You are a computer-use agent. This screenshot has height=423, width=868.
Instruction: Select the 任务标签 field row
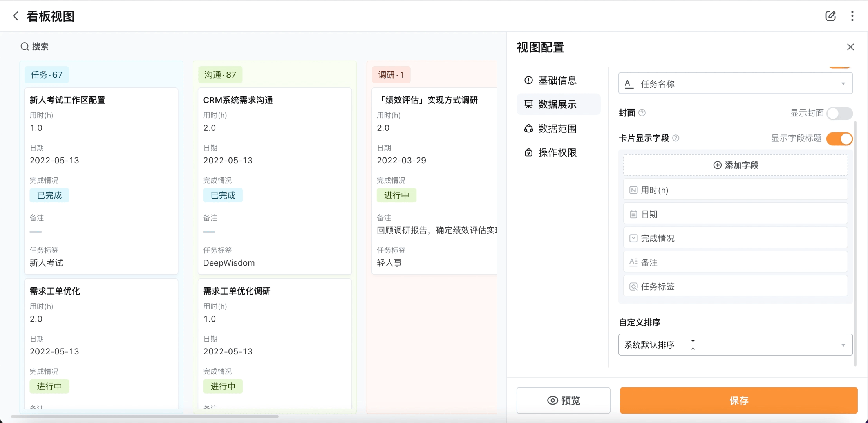[x=736, y=286]
